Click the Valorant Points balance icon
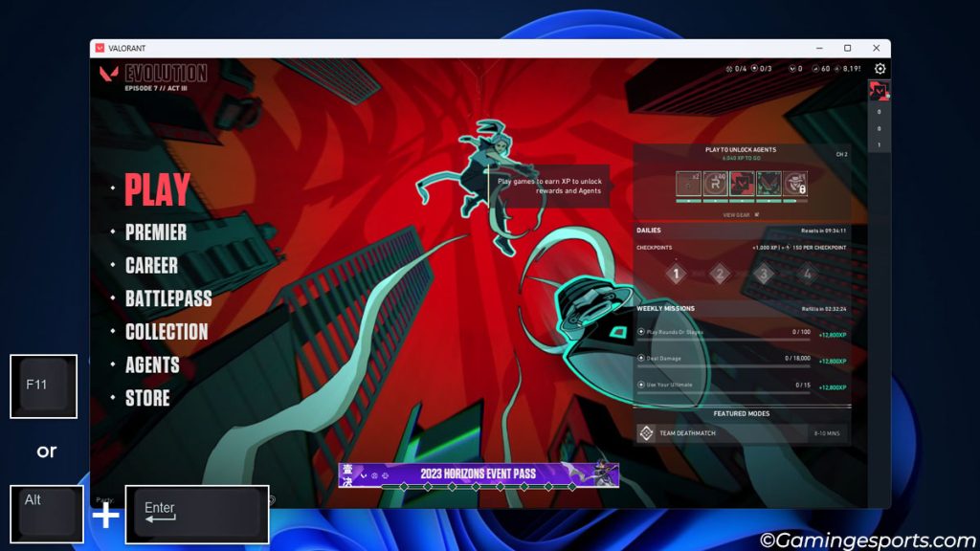 [x=791, y=69]
